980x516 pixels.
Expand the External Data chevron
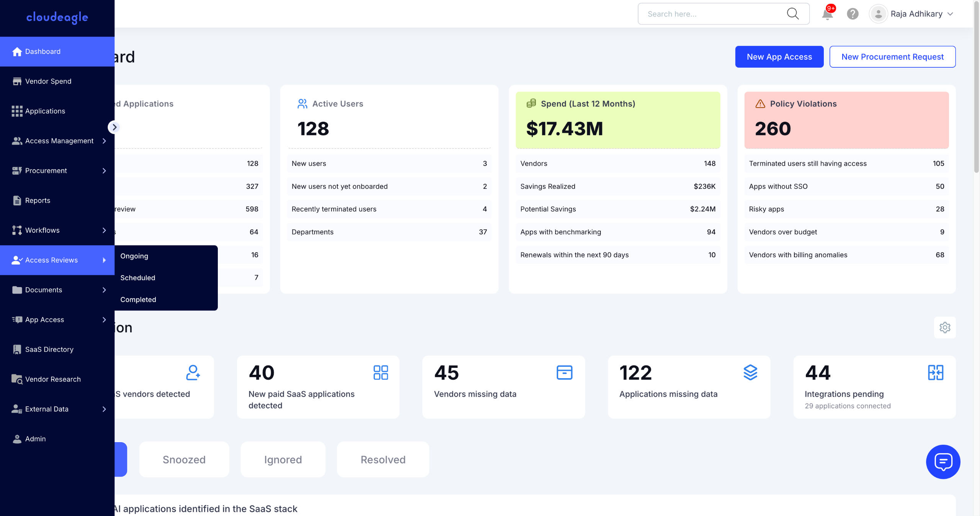(104, 409)
